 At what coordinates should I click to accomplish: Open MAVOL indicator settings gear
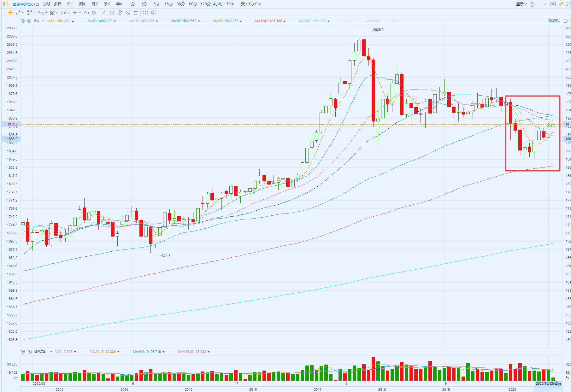point(23,352)
